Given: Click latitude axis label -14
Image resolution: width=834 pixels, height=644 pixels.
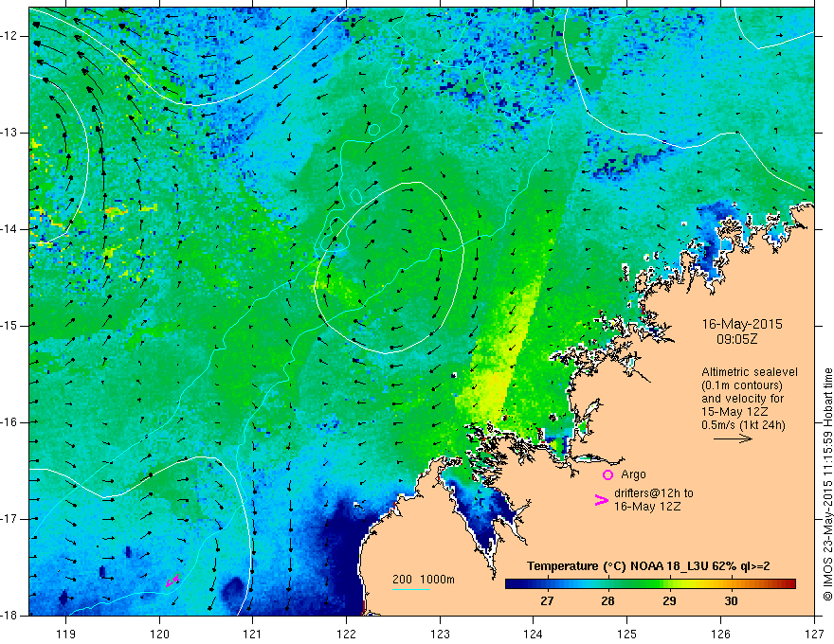Looking at the screenshot, I should (10, 229).
